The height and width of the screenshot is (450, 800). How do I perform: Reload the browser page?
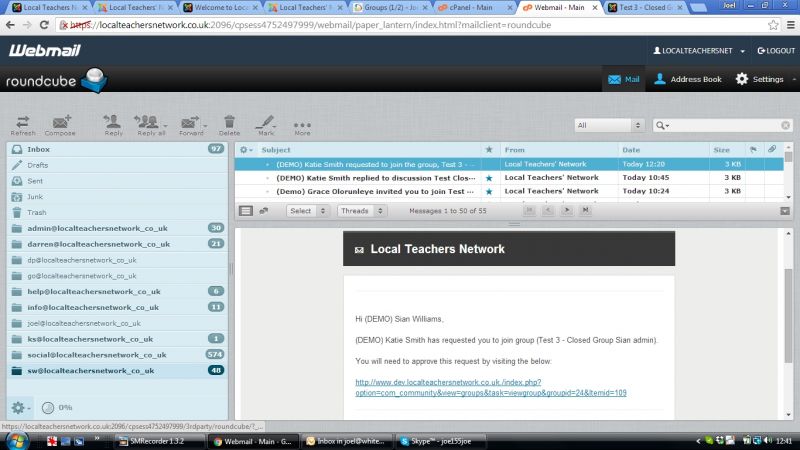44,24
